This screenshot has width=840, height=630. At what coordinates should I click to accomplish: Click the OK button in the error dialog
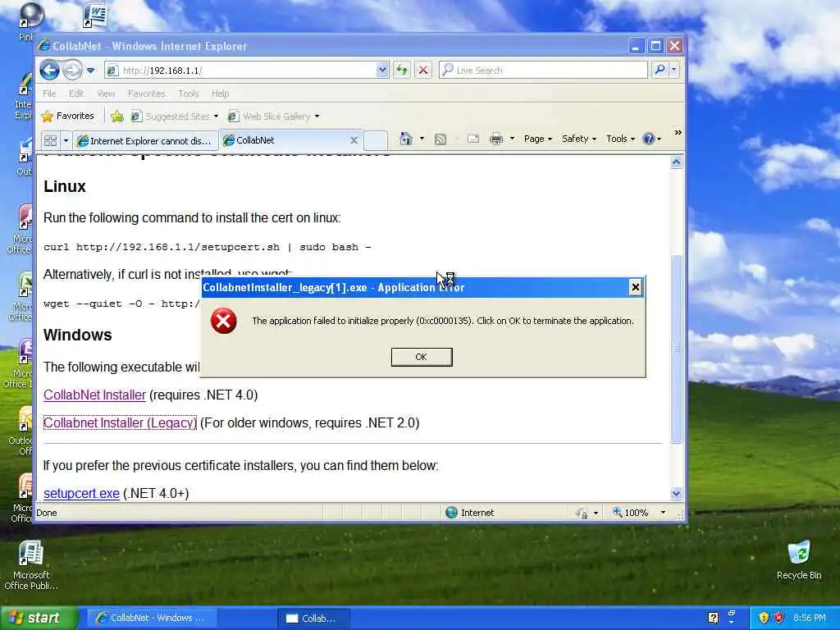(x=422, y=357)
